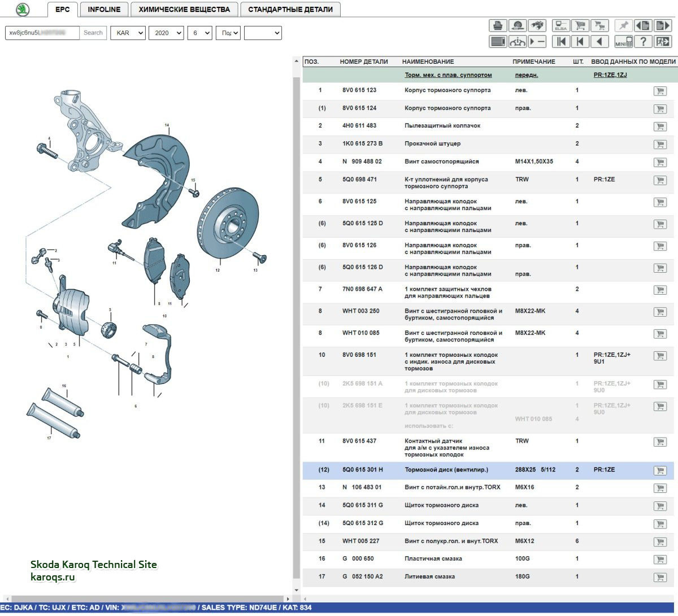Add part 5Q0 615 301 H to cart
The width and height of the screenshot is (678, 616).
[659, 470]
